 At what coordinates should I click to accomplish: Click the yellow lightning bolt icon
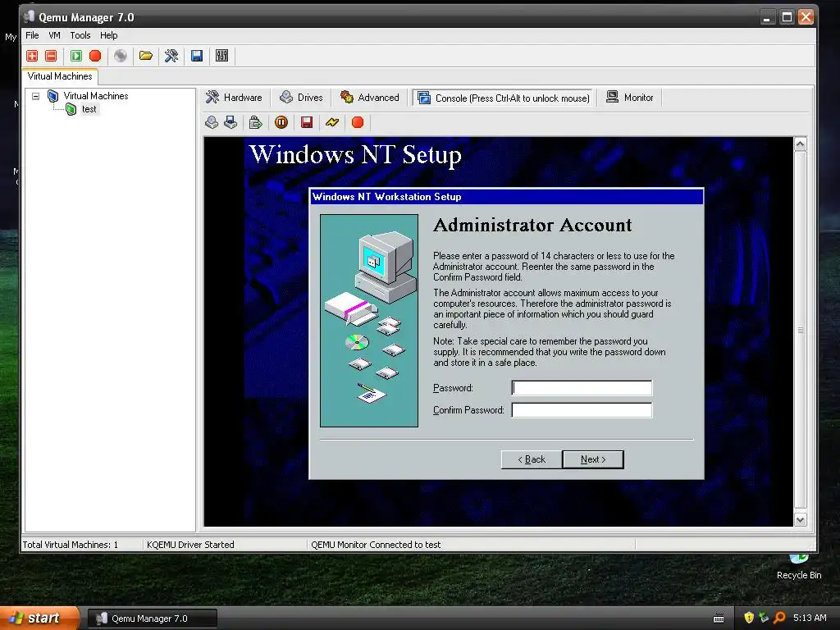point(332,123)
